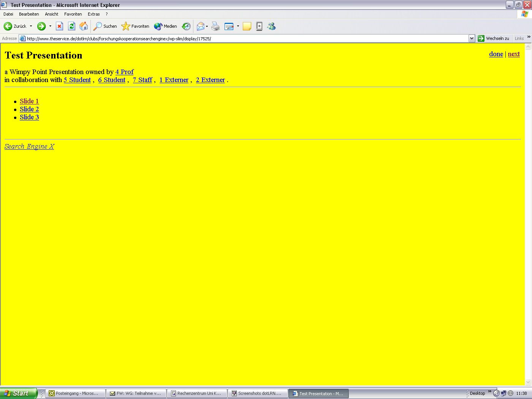The image size is (532, 399).
Task: Click the green forward arrow button
Action: [41, 26]
